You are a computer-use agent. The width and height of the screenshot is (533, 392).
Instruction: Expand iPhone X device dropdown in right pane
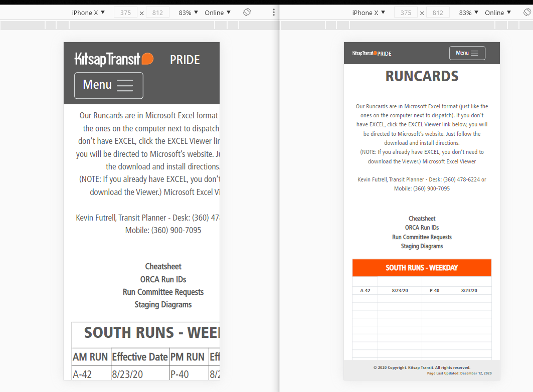click(369, 13)
